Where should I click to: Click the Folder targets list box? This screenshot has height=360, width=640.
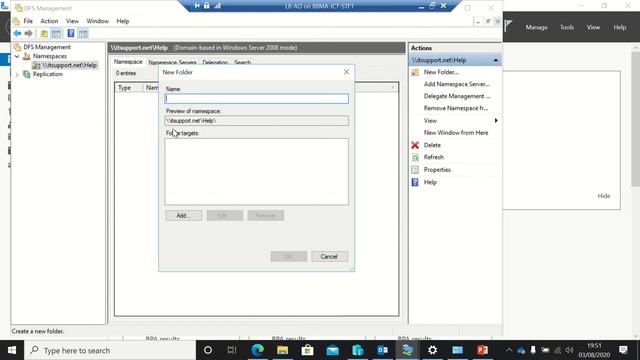tap(257, 171)
